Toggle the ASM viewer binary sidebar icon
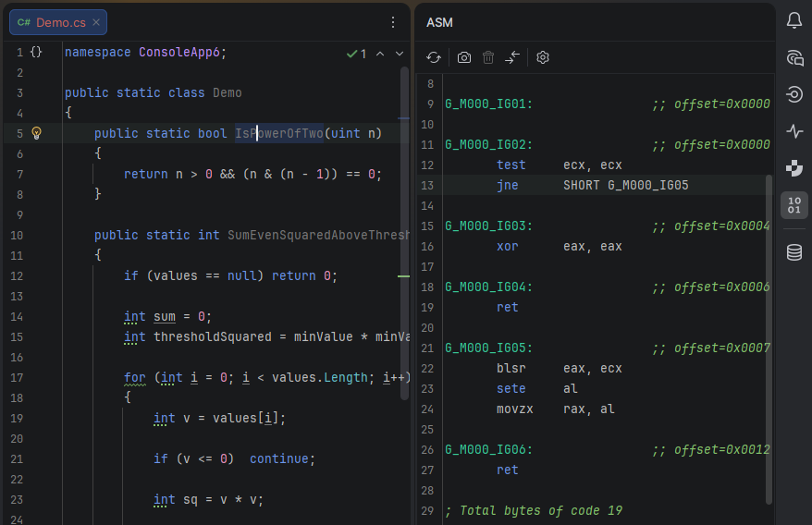Image resolution: width=812 pixels, height=525 pixels. click(794, 205)
